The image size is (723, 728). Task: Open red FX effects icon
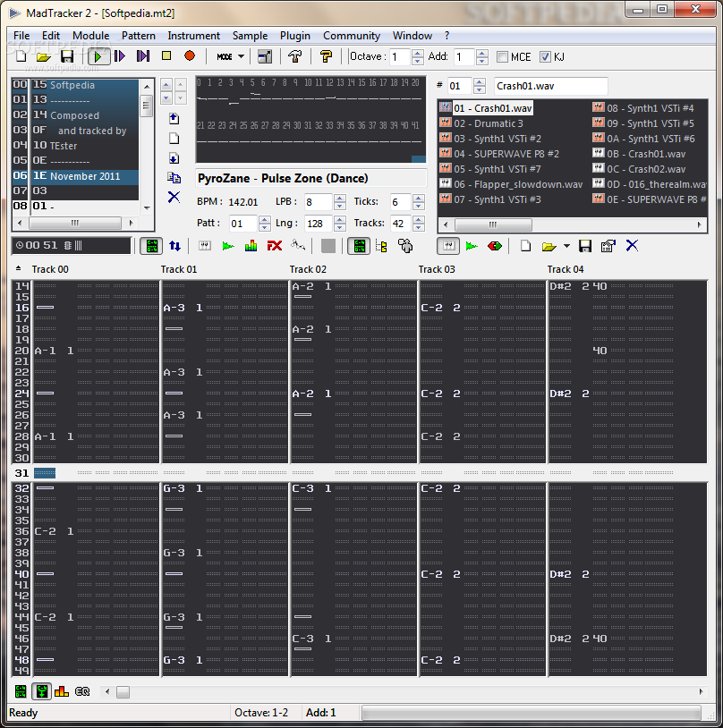coord(274,246)
